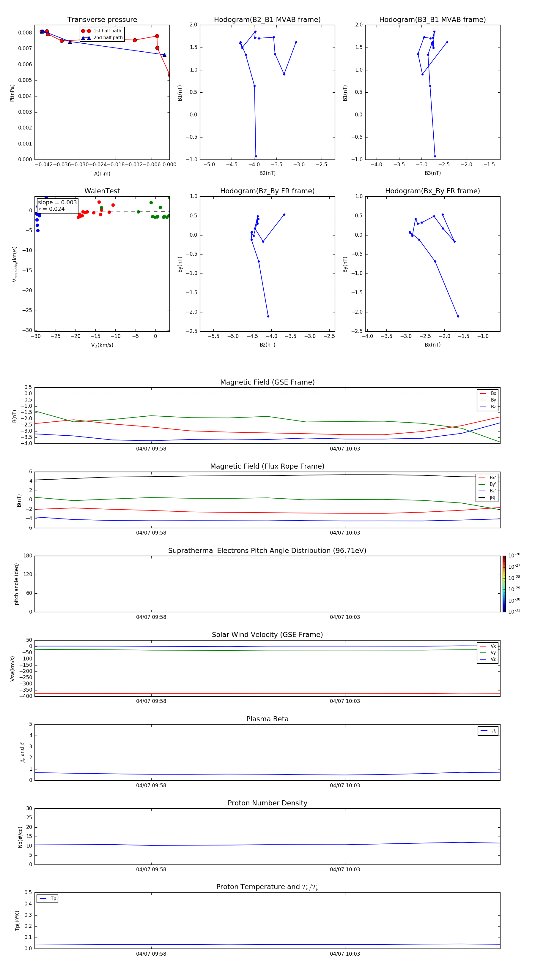This screenshot has width=535, height=980.
Task: Click the "Magnetic Field (GSE Frame)" title
Action: pos(267,382)
